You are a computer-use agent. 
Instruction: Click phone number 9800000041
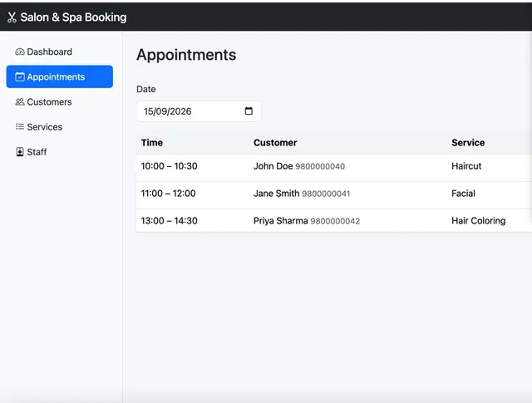[326, 194]
